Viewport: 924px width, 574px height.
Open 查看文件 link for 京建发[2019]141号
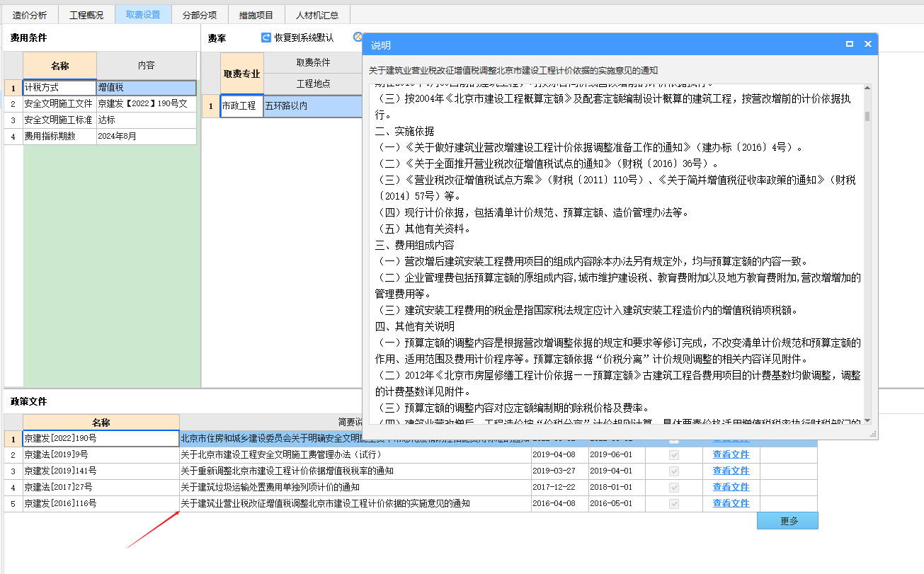coord(731,471)
